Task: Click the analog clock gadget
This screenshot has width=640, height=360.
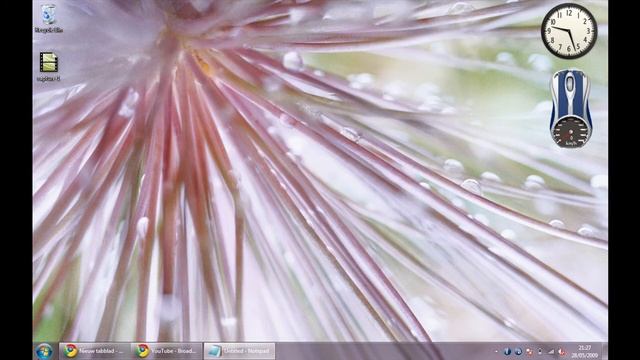Action: [x=569, y=31]
